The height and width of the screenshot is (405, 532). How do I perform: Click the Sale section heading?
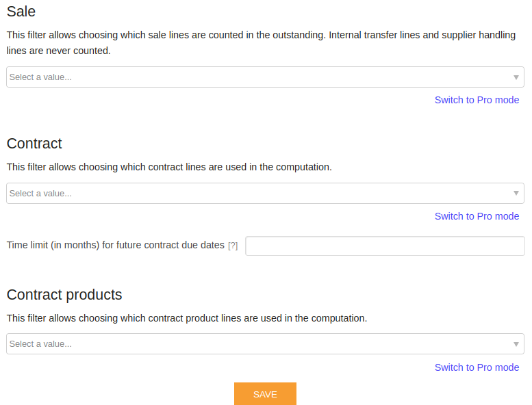pyautogui.click(x=21, y=12)
